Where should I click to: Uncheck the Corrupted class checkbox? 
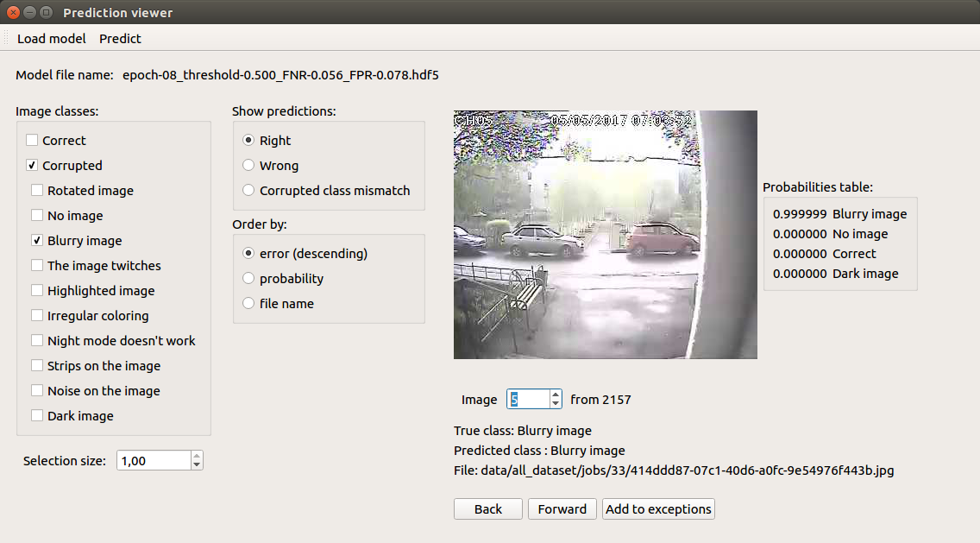click(x=32, y=166)
